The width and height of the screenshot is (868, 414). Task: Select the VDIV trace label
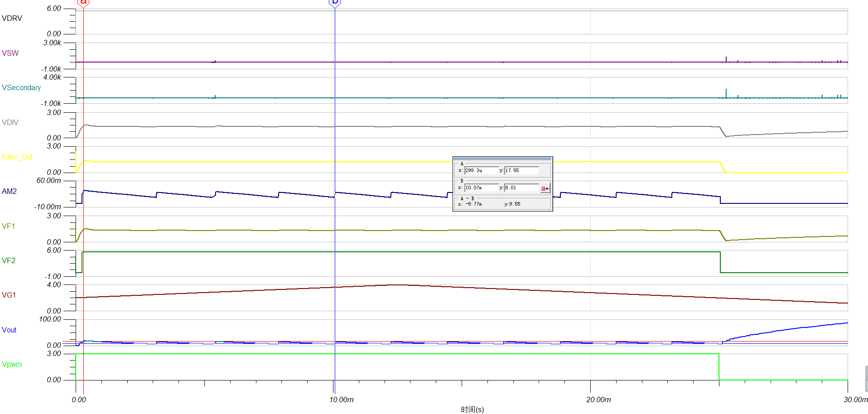click(x=10, y=123)
